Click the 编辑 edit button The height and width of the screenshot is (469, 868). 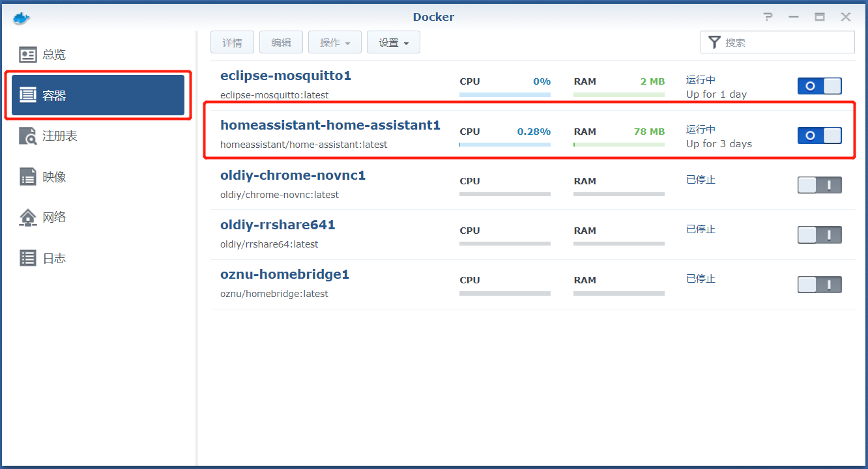click(282, 42)
